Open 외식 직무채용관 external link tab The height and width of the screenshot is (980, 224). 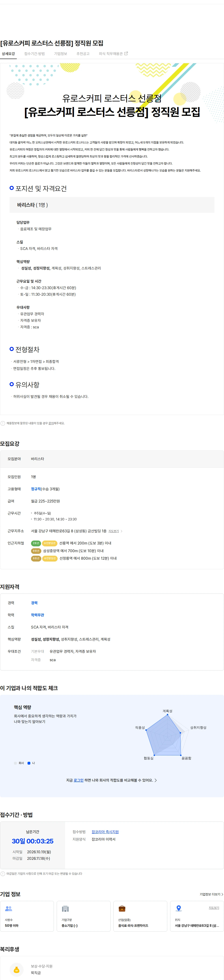pyautogui.click(x=113, y=54)
